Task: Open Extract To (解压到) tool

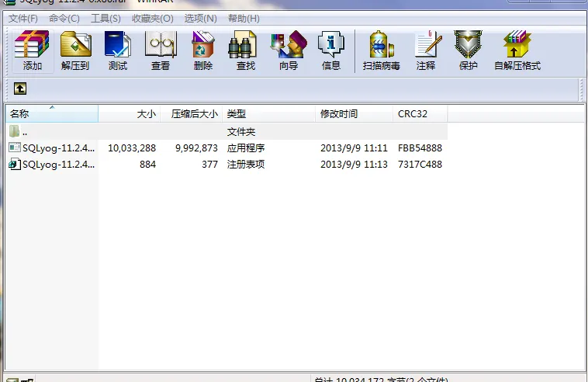Action: click(75, 50)
